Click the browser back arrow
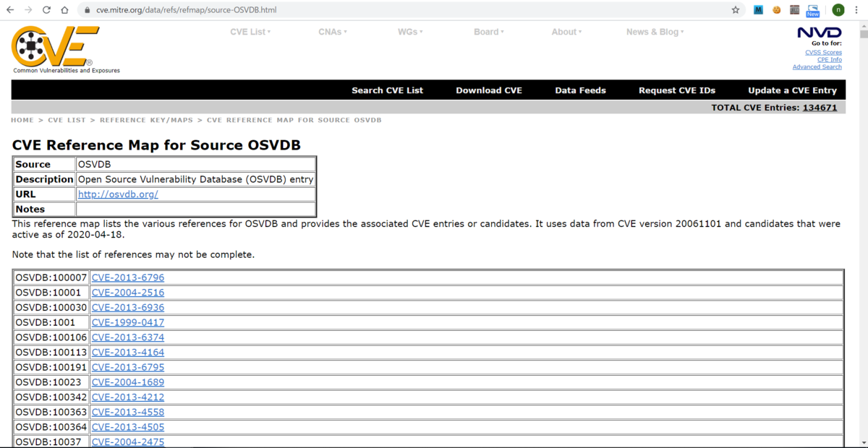Screen dimensions: 868x448 [x=10, y=10]
